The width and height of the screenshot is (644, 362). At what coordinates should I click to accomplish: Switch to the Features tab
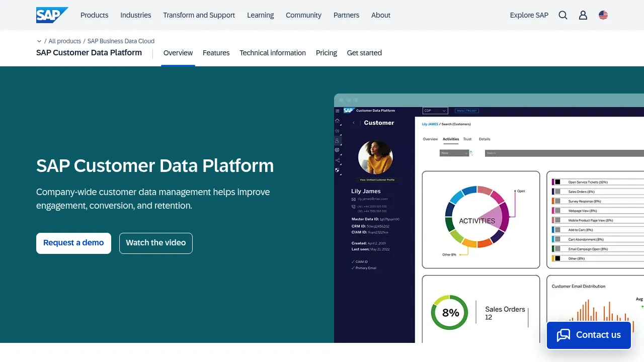(216, 53)
